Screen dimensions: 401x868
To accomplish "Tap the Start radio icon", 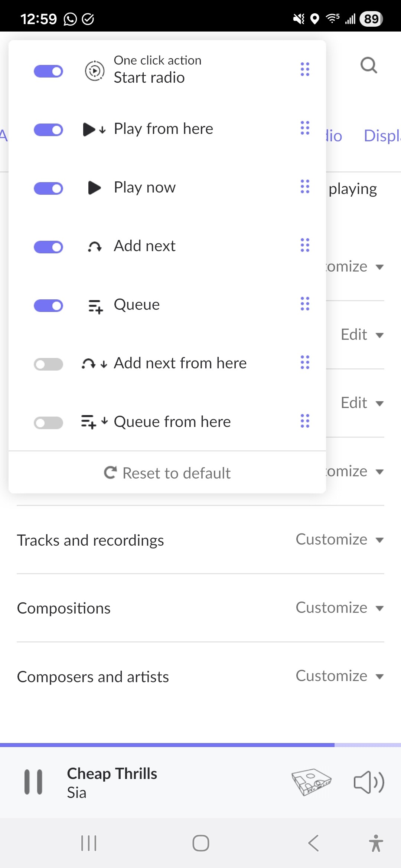I will [95, 70].
